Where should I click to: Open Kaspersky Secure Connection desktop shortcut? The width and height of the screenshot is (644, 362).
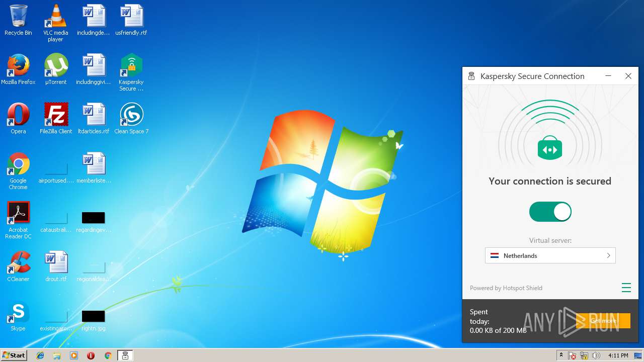point(131,72)
